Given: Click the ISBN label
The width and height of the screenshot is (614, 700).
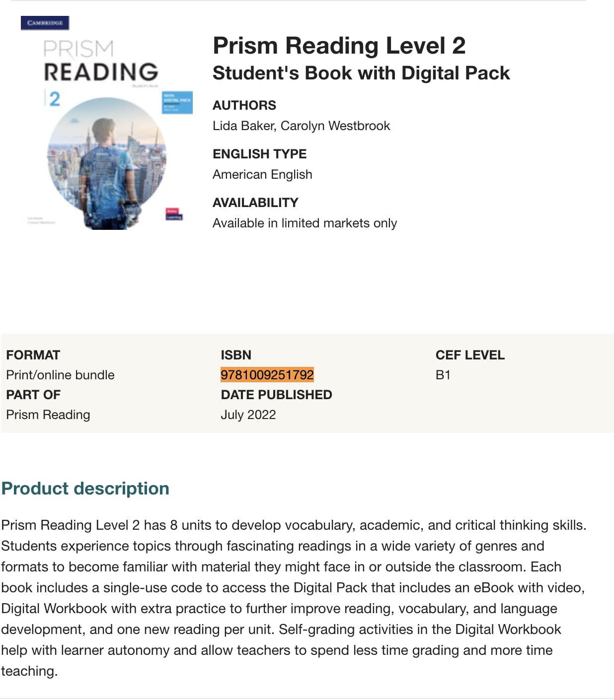Looking at the screenshot, I should (236, 355).
